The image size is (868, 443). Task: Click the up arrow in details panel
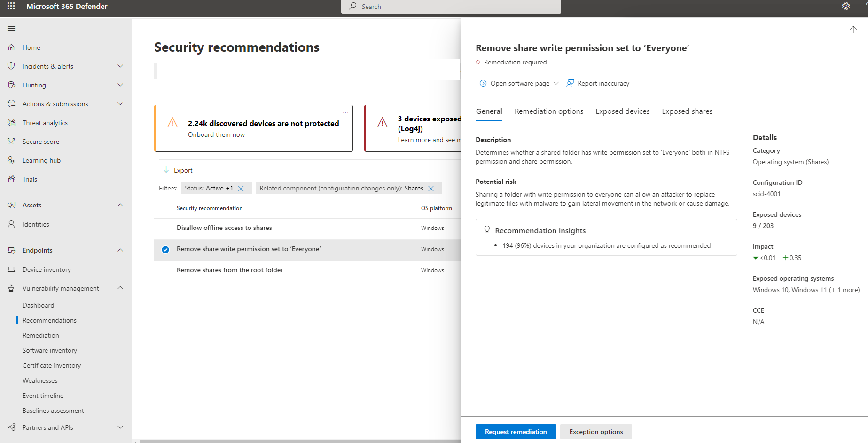point(853,29)
